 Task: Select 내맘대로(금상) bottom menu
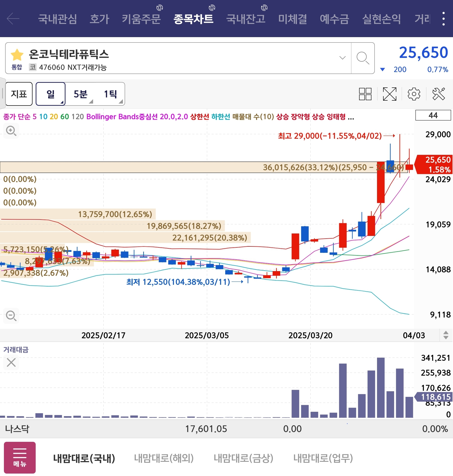(243, 458)
